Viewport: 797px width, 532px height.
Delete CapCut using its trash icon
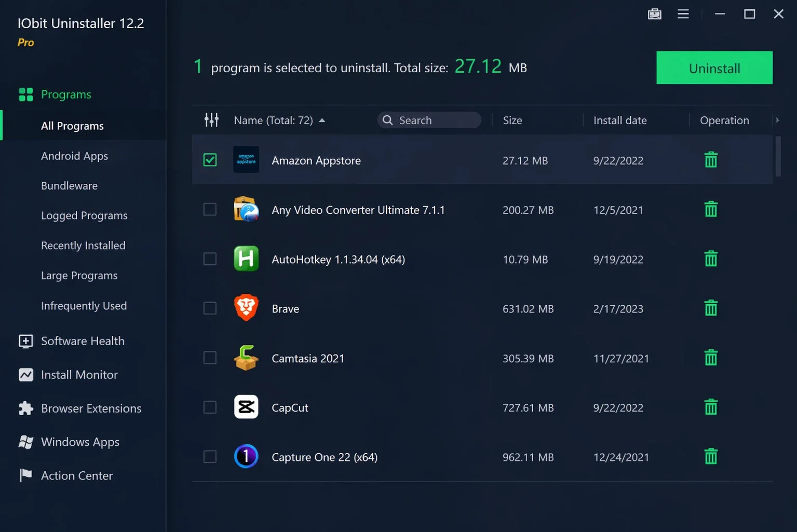point(711,407)
